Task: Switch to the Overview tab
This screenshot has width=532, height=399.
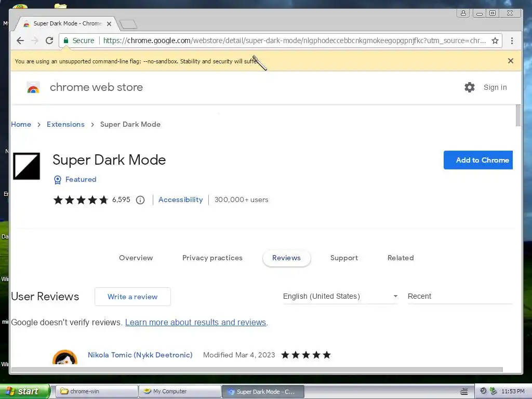Action: (136, 258)
